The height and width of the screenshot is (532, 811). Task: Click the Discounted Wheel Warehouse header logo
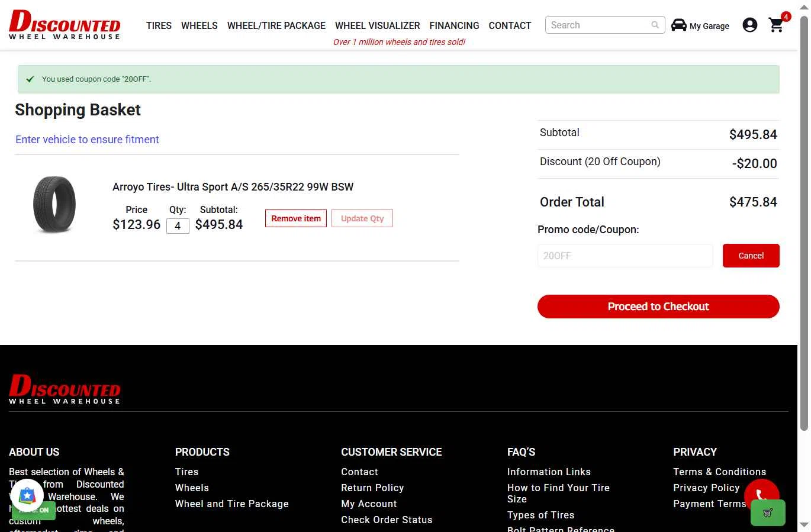(65, 25)
